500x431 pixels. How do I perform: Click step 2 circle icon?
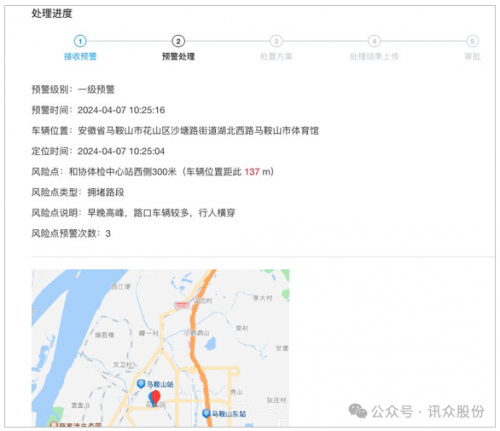click(178, 41)
